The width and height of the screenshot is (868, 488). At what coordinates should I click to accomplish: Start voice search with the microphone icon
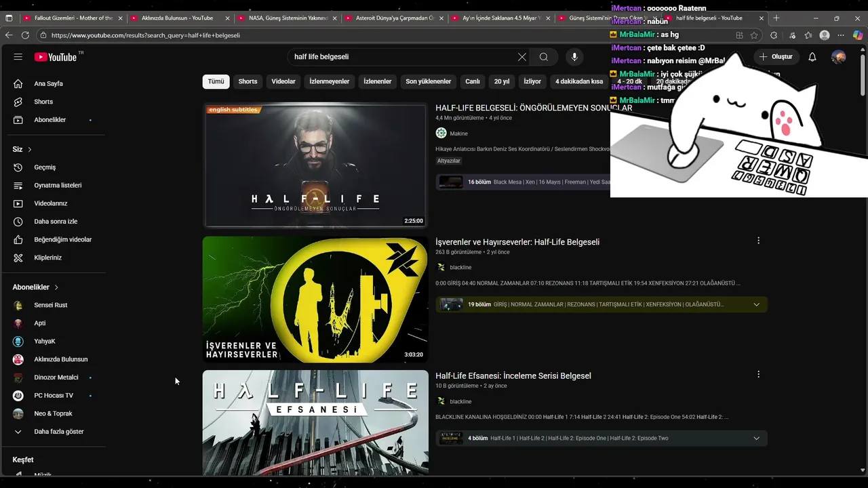[x=574, y=57]
